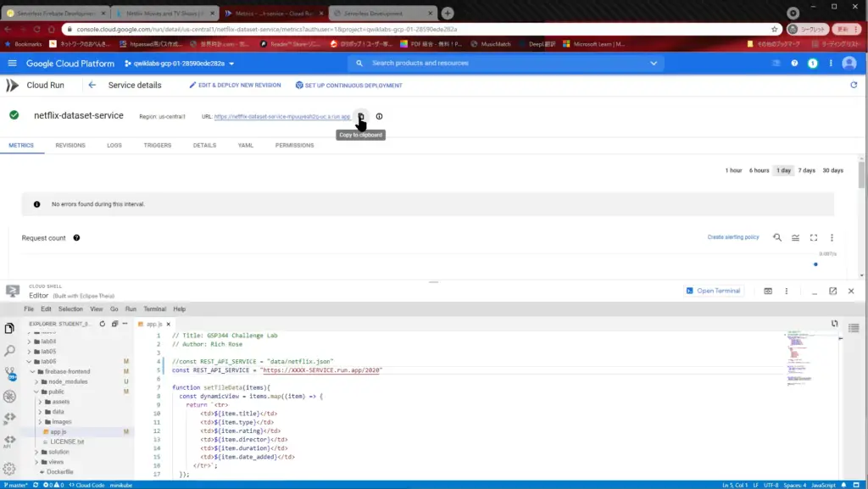Switch to the Revisions tab
This screenshot has height=489, width=868.
[x=70, y=146]
